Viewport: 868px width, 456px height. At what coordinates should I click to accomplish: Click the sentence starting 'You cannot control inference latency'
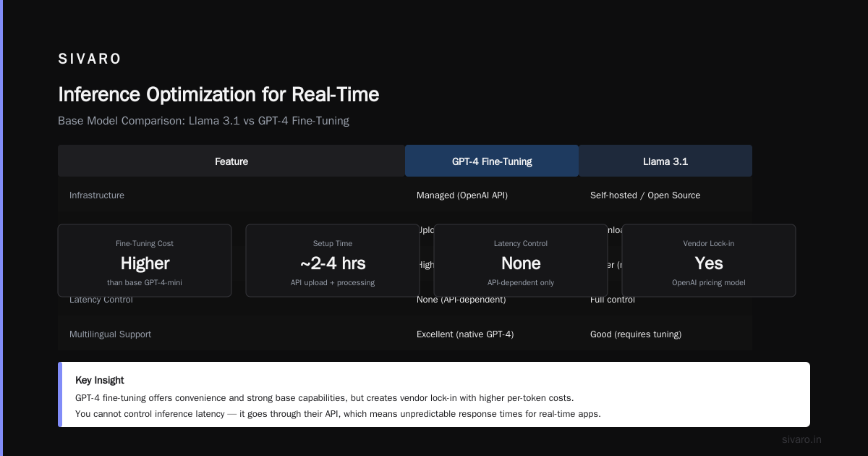pos(338,414)
